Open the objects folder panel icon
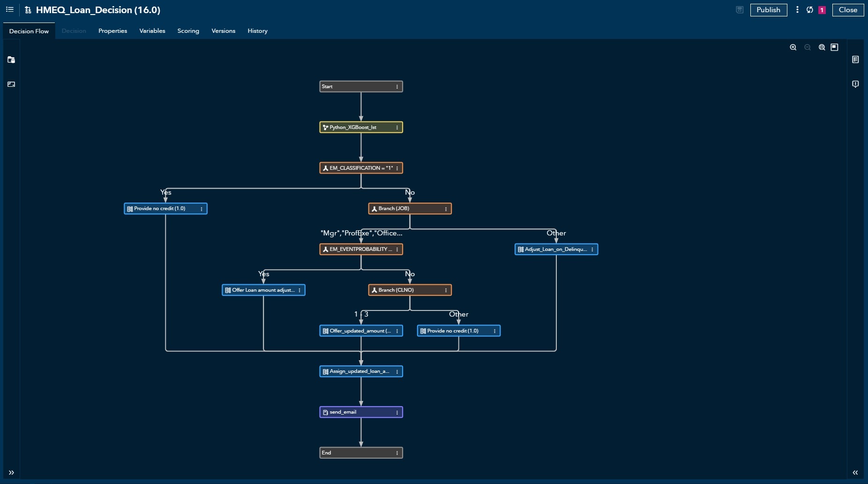 11,60
